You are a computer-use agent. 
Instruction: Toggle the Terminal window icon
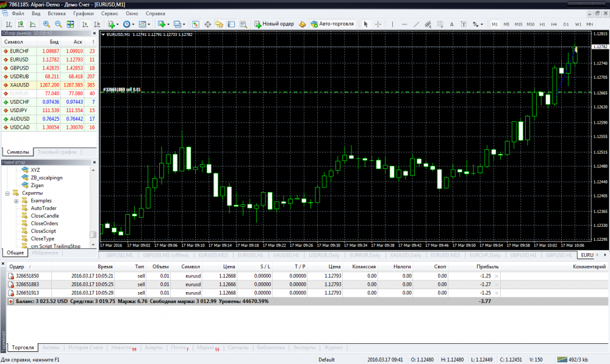(231, 24)
